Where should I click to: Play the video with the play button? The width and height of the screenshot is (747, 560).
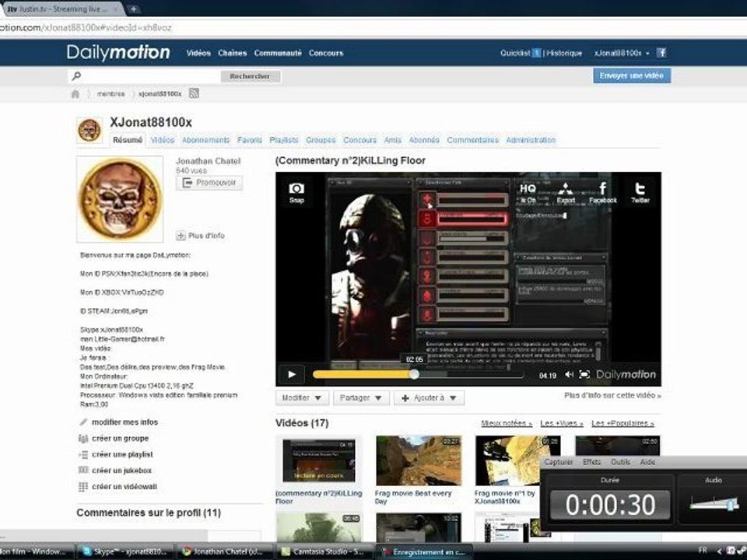[x=292, y=374]
